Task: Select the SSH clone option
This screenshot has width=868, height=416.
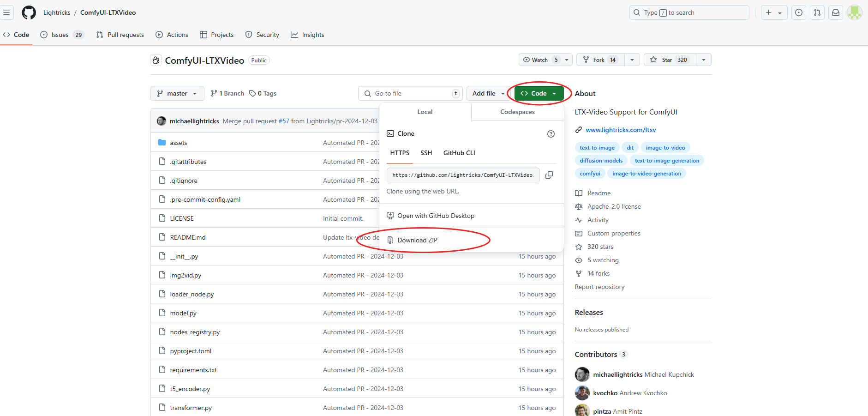Action: point(426,153)
